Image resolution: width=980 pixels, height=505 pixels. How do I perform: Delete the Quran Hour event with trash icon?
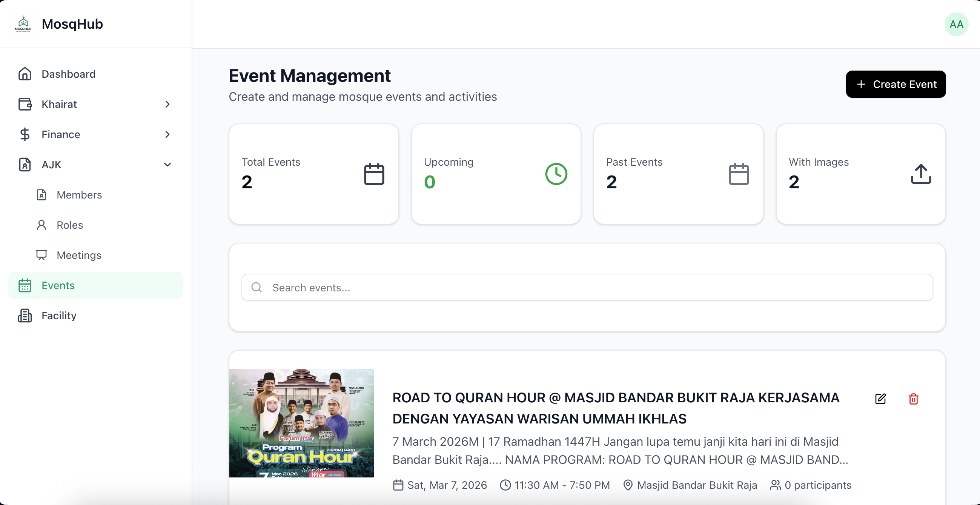[913, 399]
